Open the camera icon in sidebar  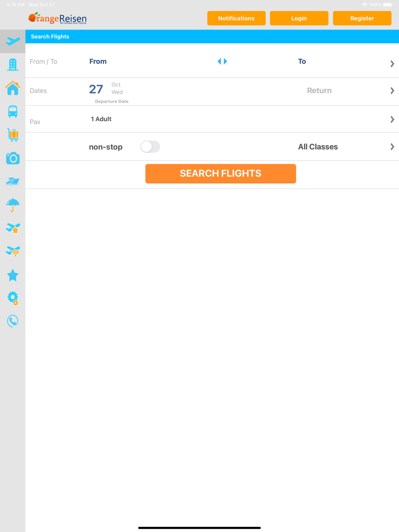[13, 158]
